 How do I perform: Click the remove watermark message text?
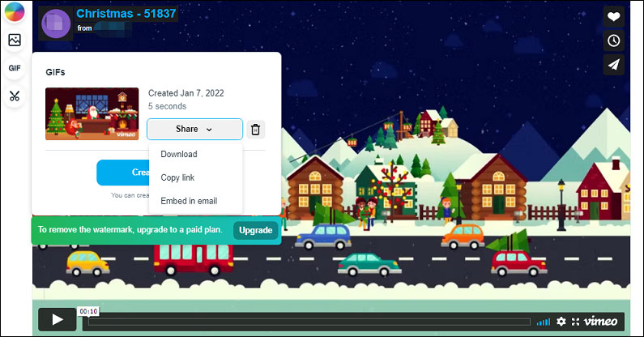coord(130,230)
